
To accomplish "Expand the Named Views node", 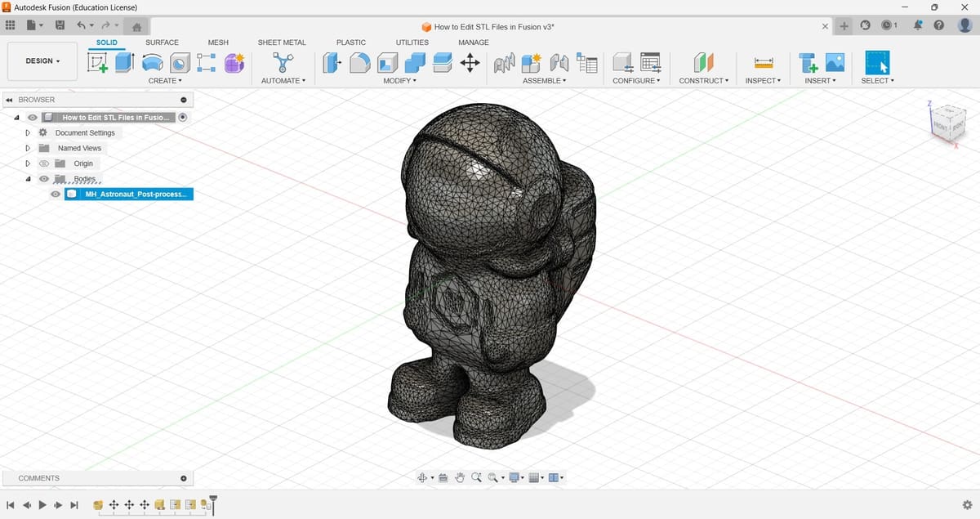I will [x=28, y=148].
